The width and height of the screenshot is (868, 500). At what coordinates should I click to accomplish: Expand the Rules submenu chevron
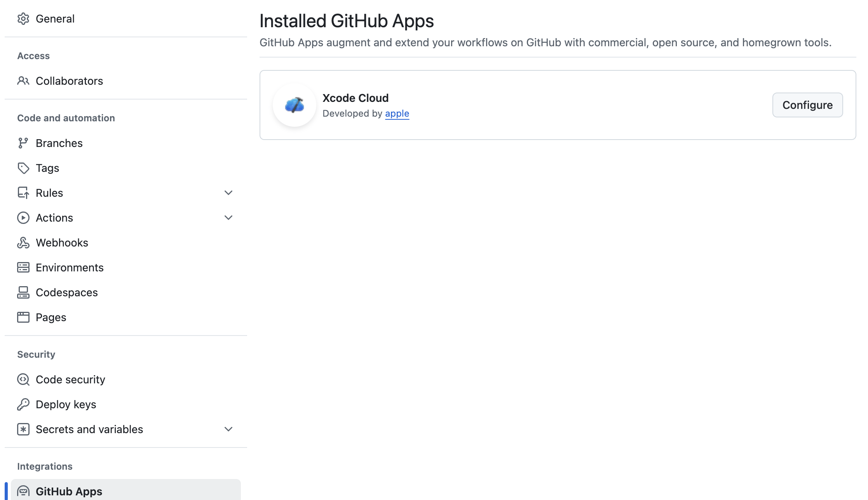tap(228, 193)
